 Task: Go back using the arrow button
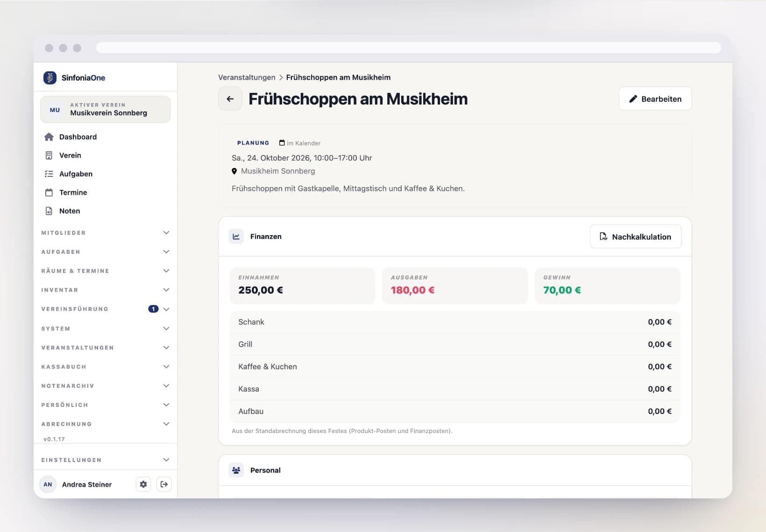(x=230, y=98)
